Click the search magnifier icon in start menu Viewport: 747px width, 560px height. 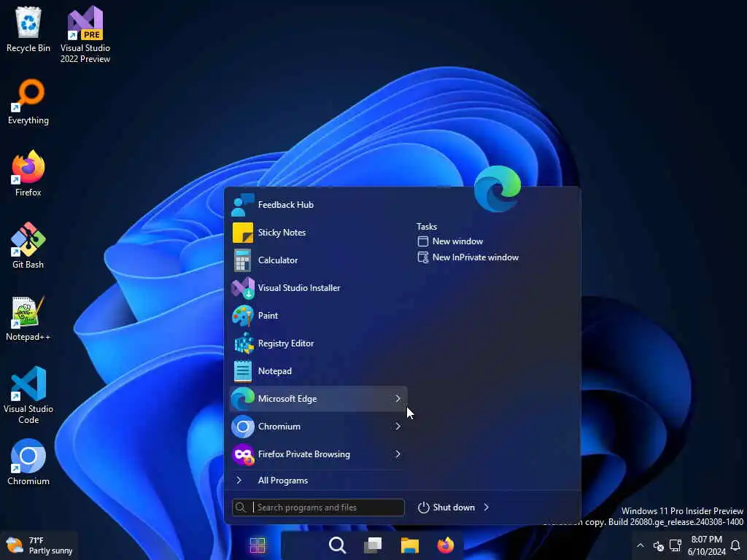coord(241,507)
